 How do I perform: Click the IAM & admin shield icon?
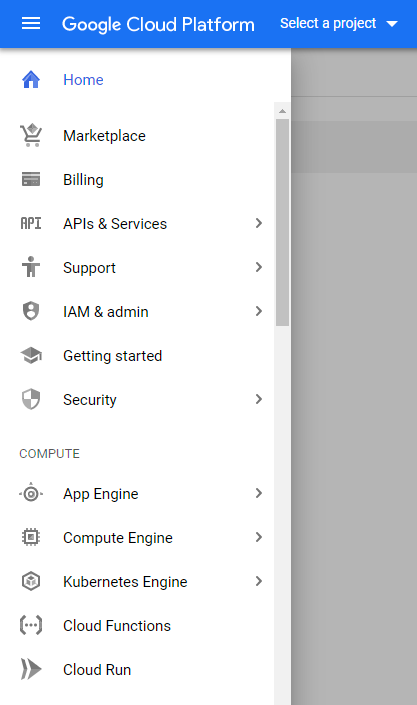tap(31, 311)
